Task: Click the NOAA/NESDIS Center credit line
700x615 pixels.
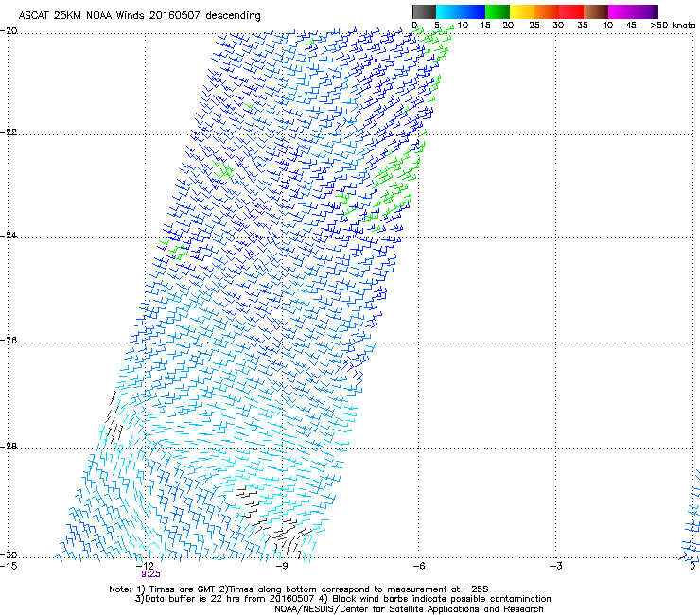Action: pos(409,609)
